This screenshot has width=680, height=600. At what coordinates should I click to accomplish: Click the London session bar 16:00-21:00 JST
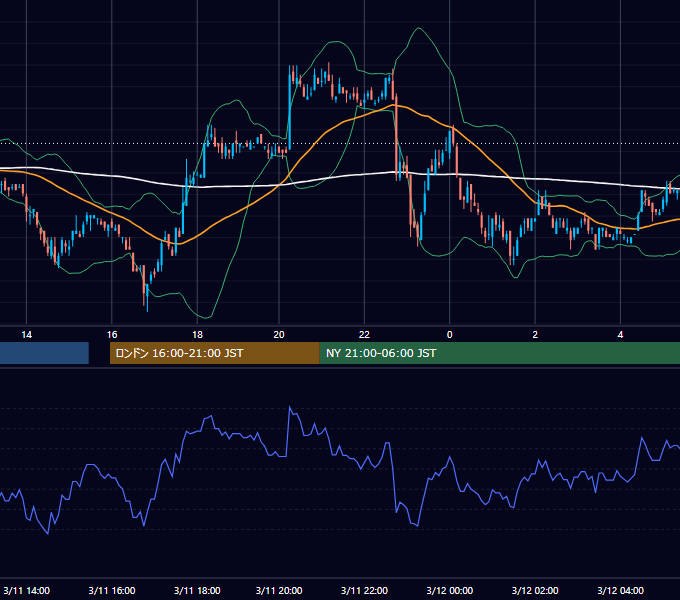click(215, 353)
